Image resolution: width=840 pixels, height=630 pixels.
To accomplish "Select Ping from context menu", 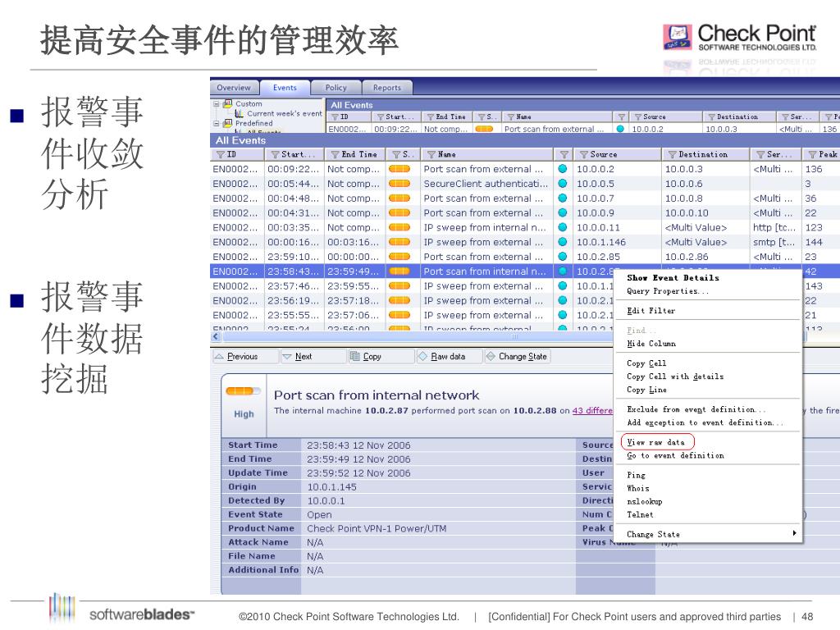I will (636, 475).
